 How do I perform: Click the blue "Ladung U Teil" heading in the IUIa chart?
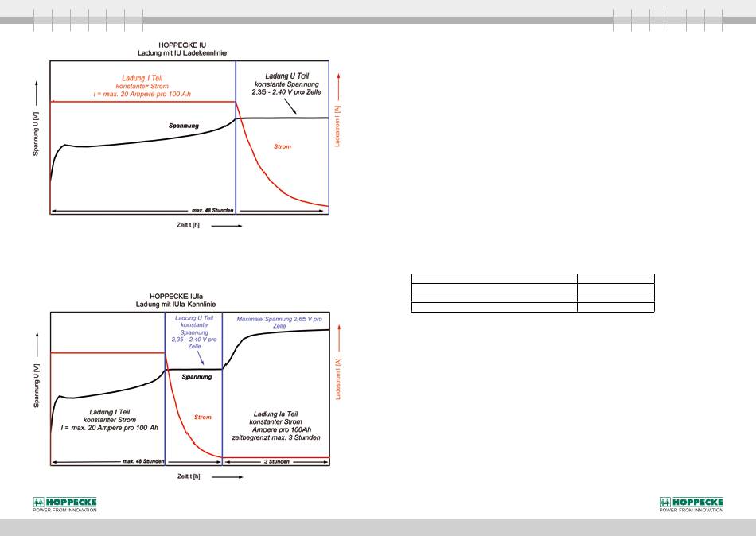click(x=194, y=318)
